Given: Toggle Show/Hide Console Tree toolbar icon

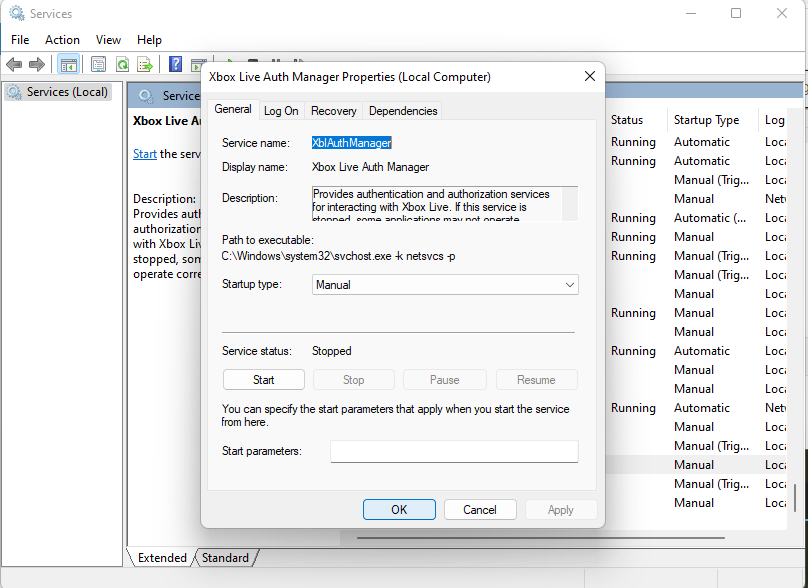Looking at the screenshot, I should pyautogui.click(x=69, y=64).
